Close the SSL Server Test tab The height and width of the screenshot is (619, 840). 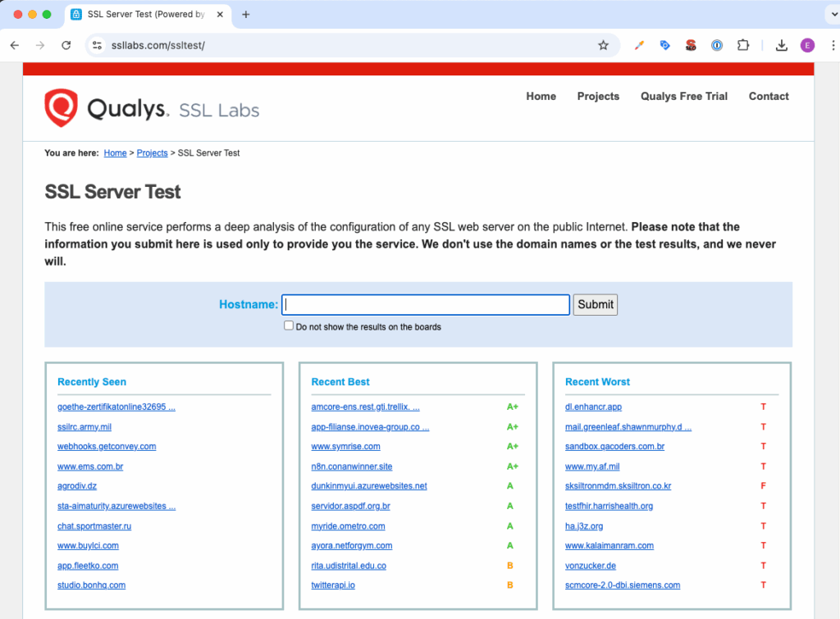click(x=220, y=15)
